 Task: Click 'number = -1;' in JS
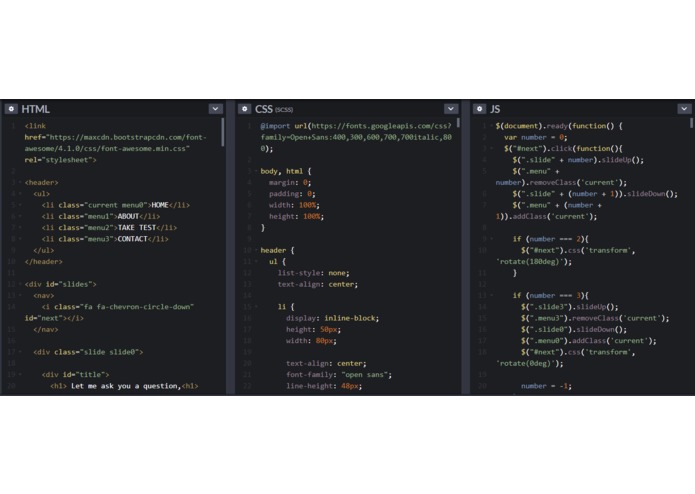[546, 386]
